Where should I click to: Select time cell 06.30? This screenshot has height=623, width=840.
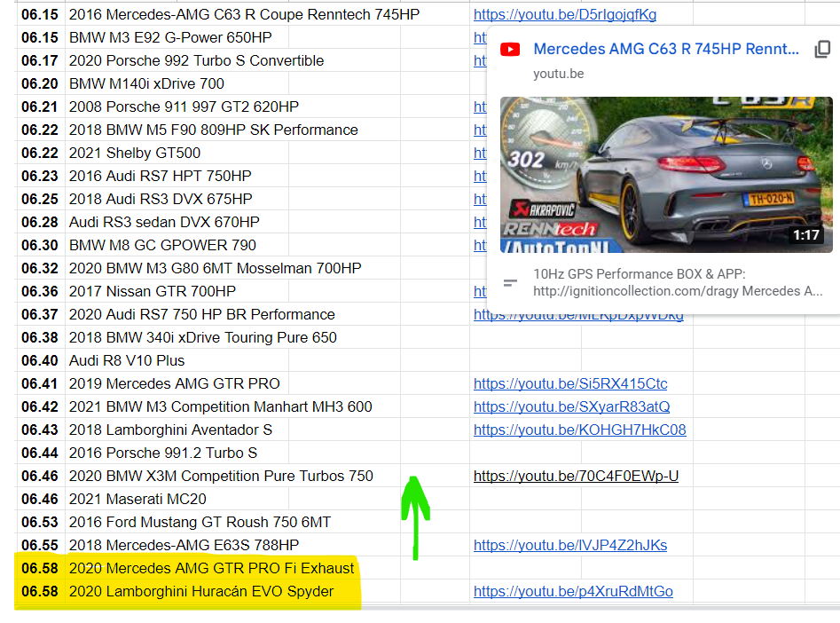[40, 245]
